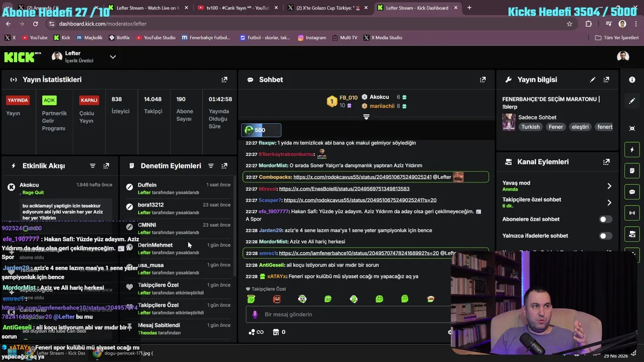The width and height of the screenshot is (644, 362).
Task: Reload the dashboard page
Action: tap(35, 24)
